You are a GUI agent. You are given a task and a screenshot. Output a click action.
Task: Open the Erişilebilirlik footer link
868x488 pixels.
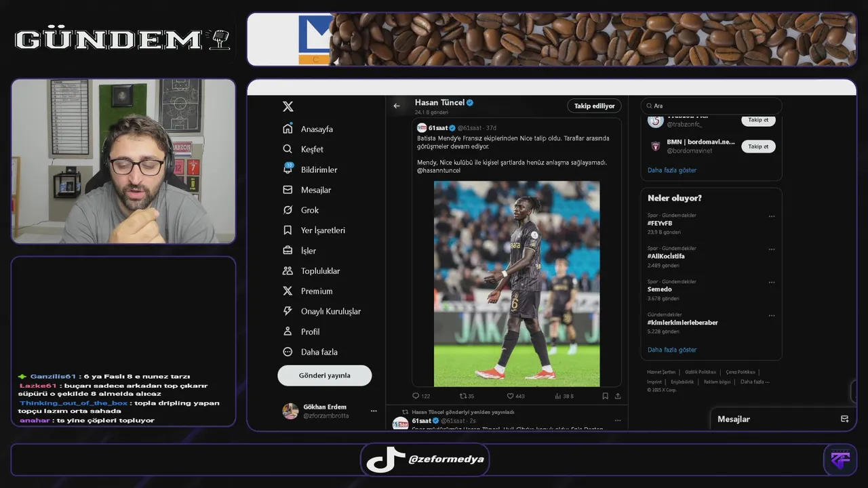(x=682, y=382)
